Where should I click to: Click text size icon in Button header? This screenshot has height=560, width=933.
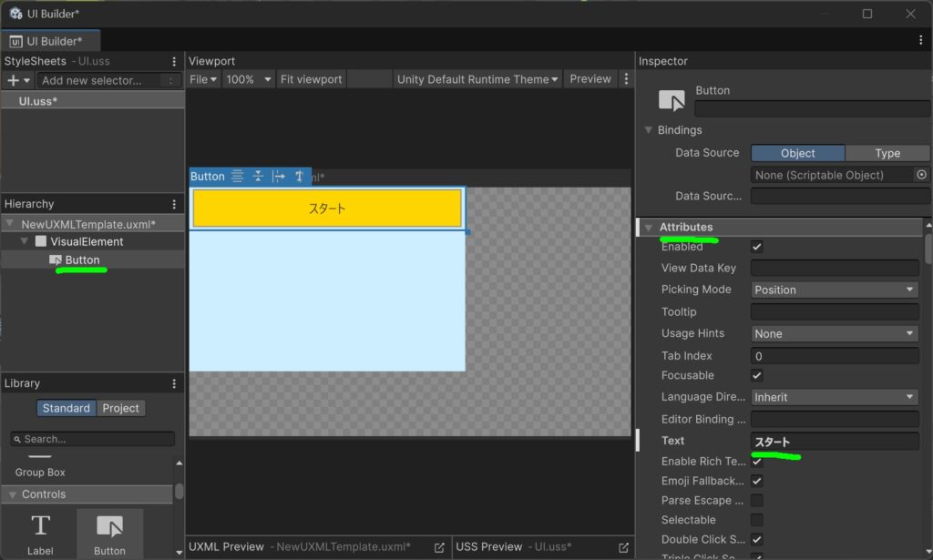coord(299,176)
